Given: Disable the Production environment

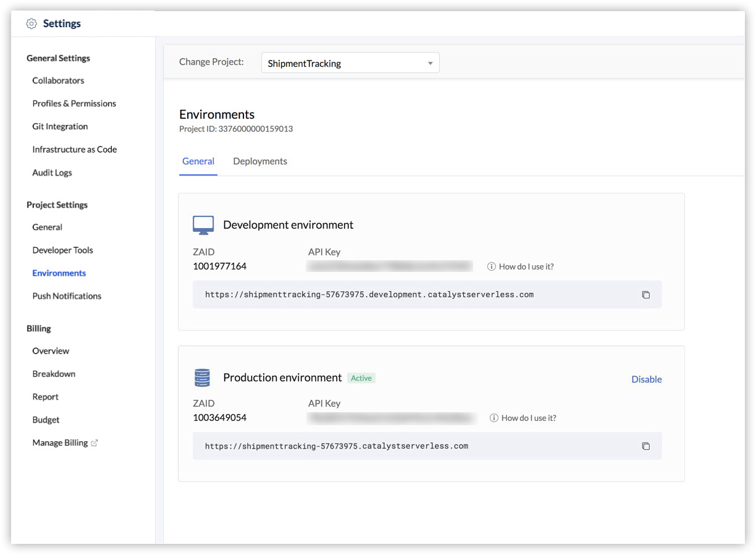Looking at the screenshot, I should [x=646, y=379].
